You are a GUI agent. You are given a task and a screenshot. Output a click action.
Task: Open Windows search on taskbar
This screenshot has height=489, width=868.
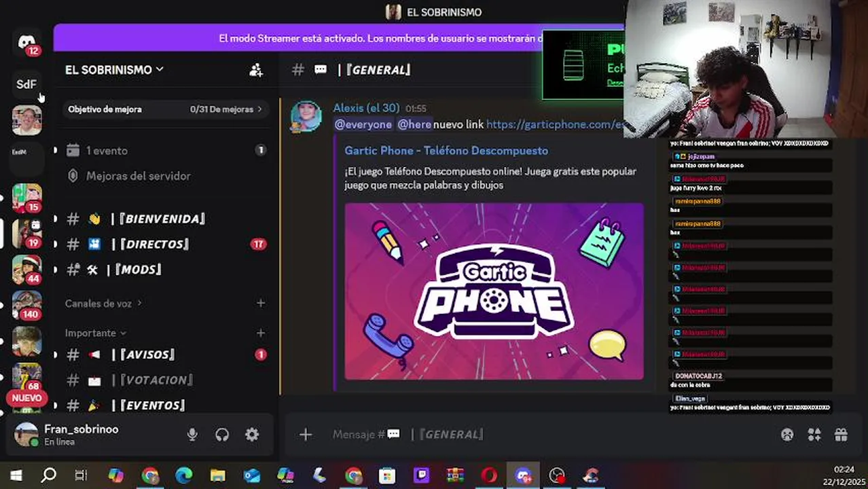click(x=48, y=475)
